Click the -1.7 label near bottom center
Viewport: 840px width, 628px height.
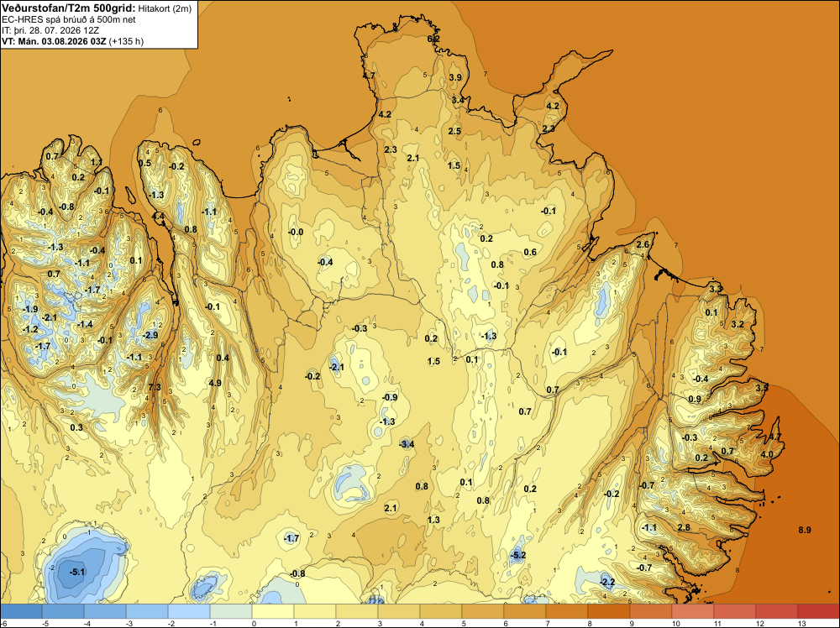pos(291,538)
